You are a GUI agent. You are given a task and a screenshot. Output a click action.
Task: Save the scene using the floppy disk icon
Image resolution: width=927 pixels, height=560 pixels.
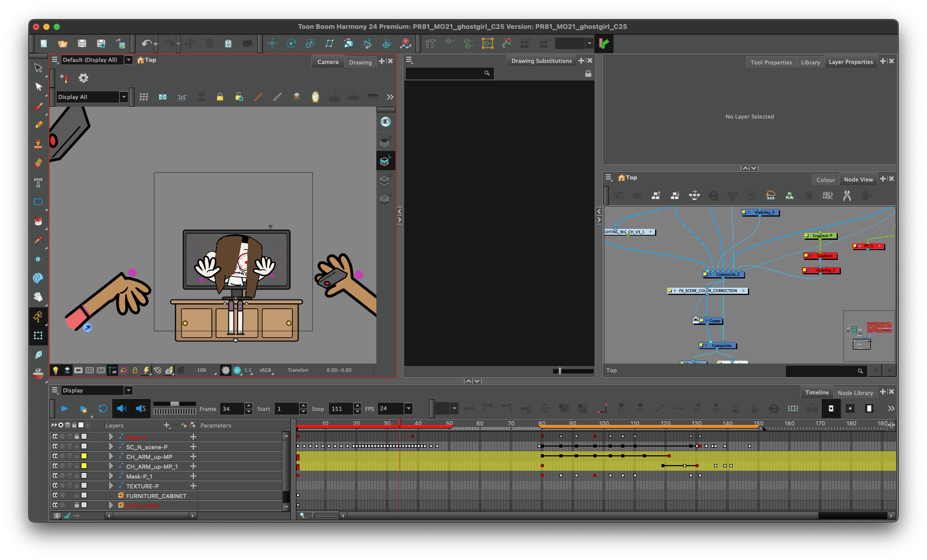(x=82, y=44)
